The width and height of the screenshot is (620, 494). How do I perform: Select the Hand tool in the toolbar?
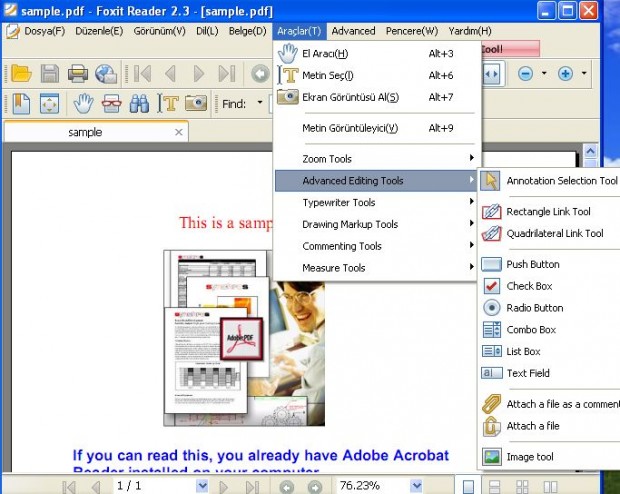tap(83, 103)
